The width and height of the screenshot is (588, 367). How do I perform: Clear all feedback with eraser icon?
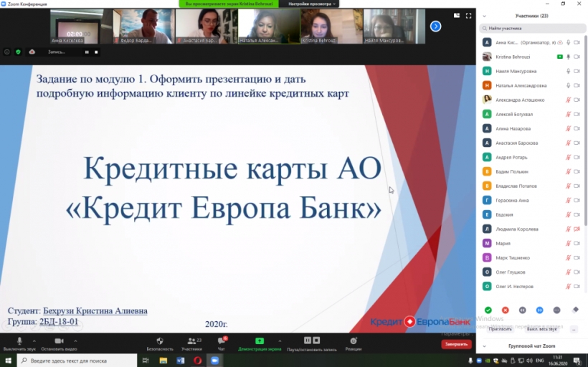coord(575,310)
